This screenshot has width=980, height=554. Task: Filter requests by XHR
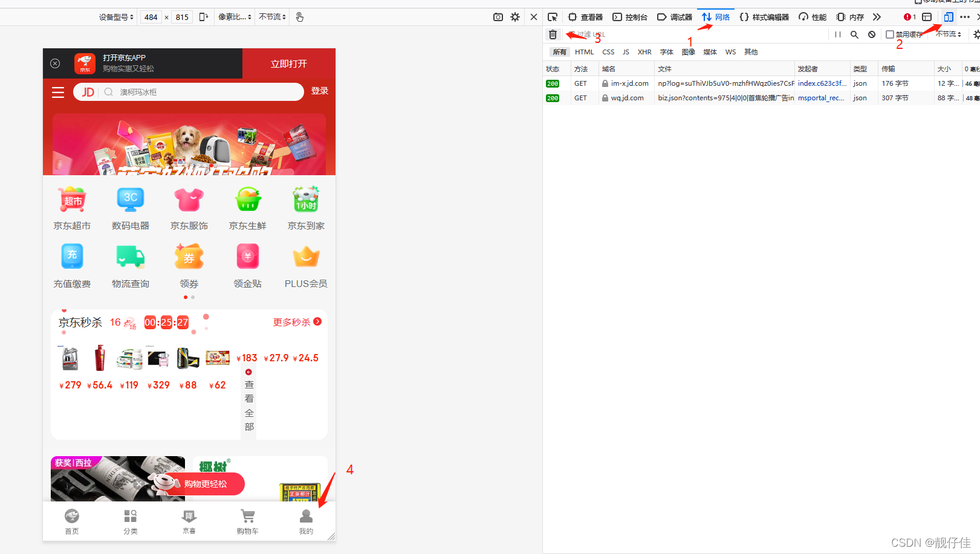[x=644, y=52]
